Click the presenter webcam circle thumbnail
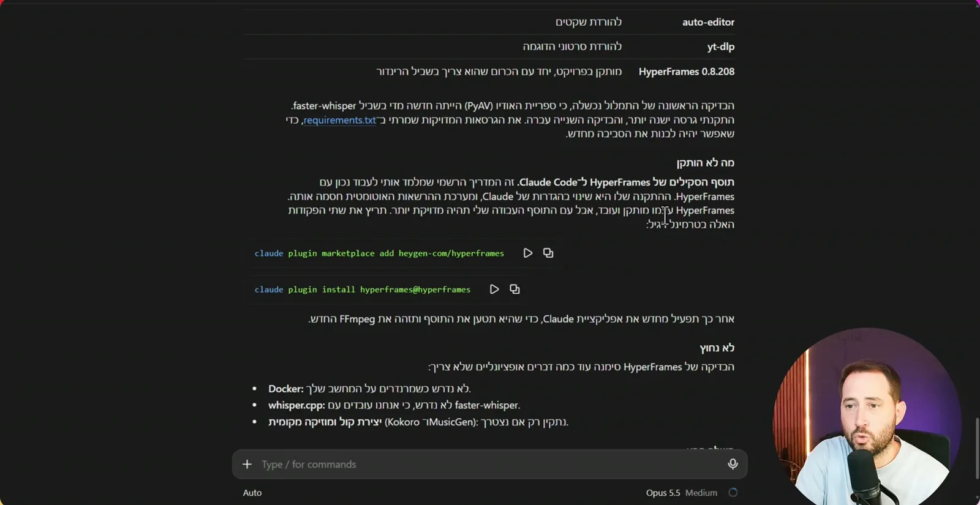 point(867,416)
